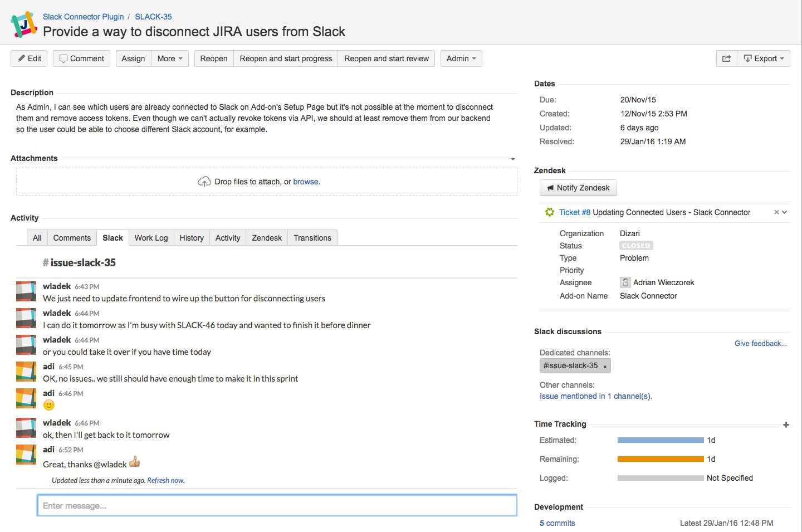Click Reopen and start review

387,58
